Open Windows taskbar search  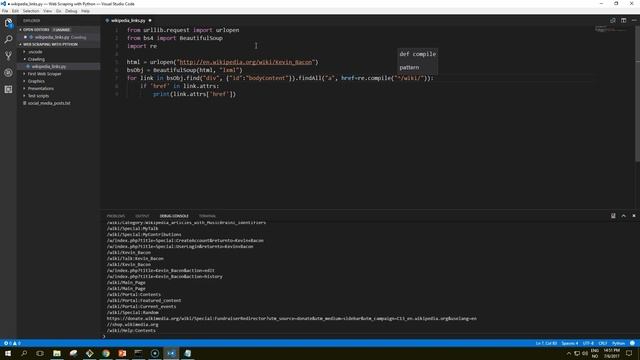point(24,353)
